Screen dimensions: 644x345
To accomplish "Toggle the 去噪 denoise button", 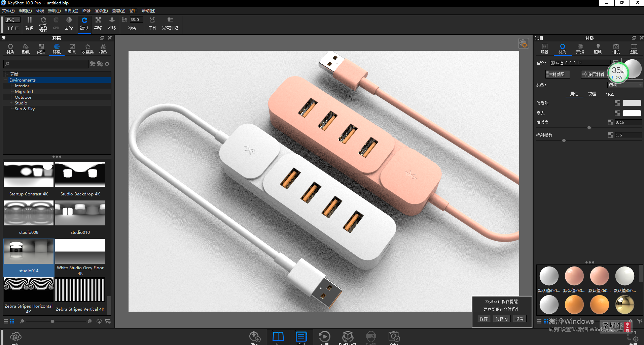I will tap(69, 24).
